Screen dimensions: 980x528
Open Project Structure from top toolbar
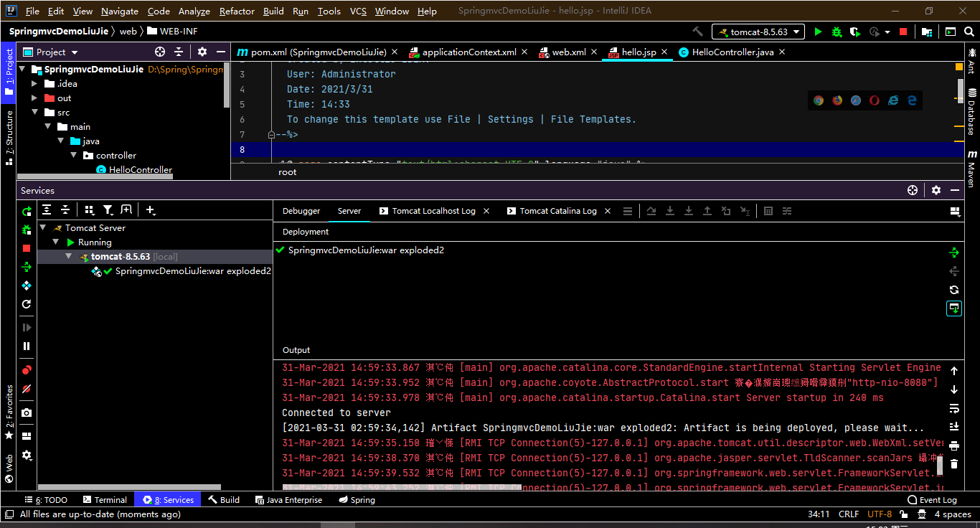(928, 32)
